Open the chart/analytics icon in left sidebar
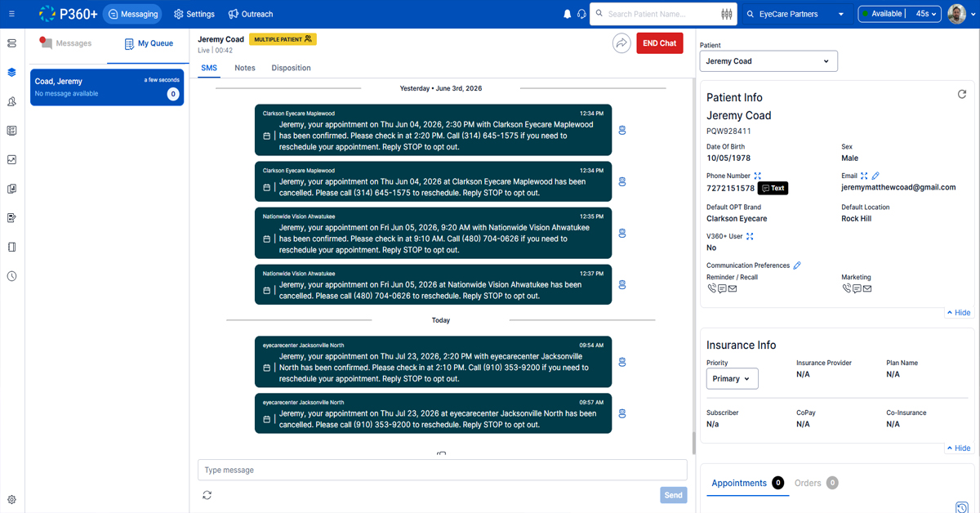The height and width of the screenshot is (513, 980). tap(11, 159)
